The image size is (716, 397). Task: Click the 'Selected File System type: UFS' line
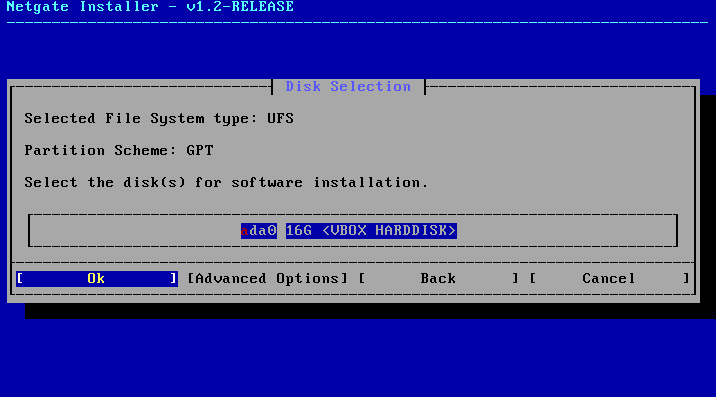click(x=159, y=119)
